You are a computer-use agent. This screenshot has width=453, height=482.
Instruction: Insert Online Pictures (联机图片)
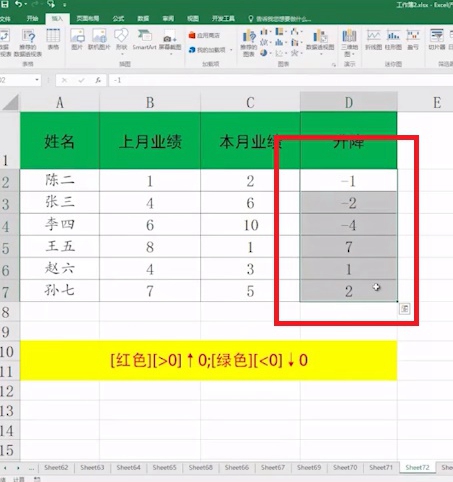point(99,40)
